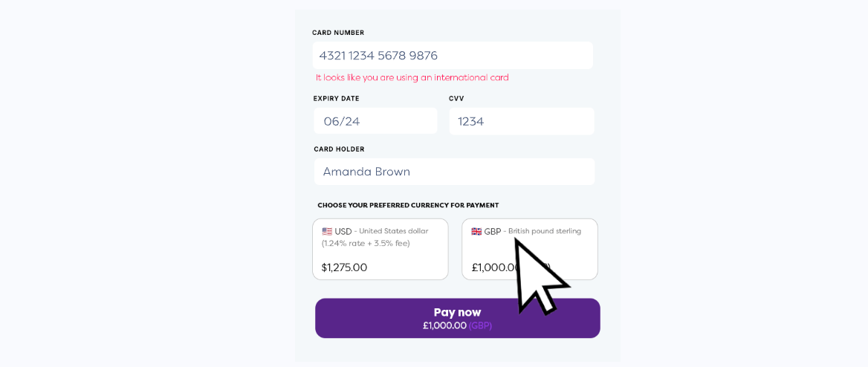Click the "British pound sterling" label
Image resolution: width=868 pixels, height=367 pixels.
tap(545, 231)
